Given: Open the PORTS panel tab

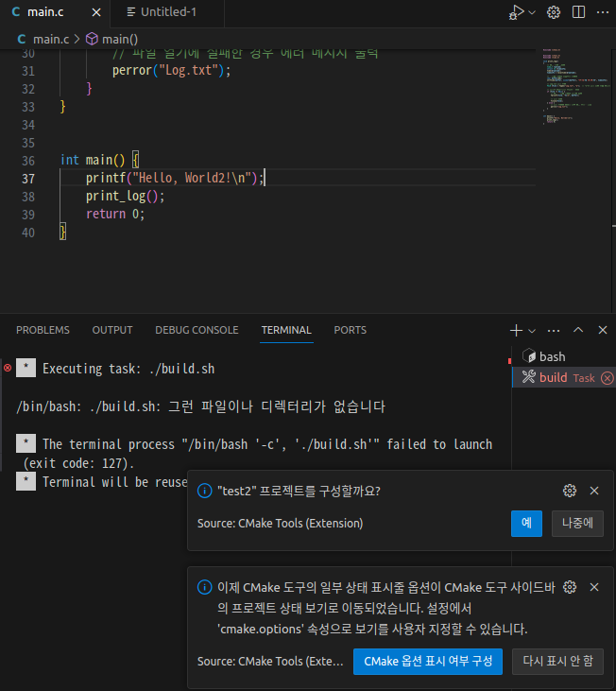Looking at the screenshot, I should pos(351,330).
